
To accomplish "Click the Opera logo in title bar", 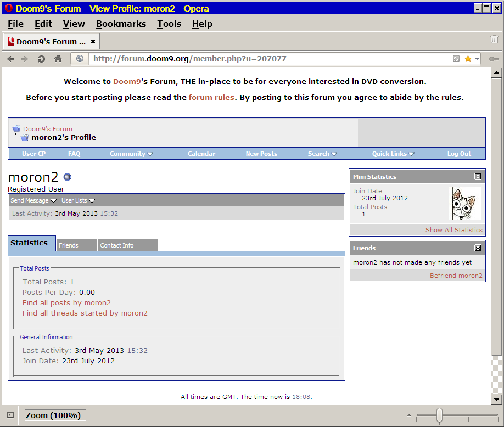I will pos(9,8).
